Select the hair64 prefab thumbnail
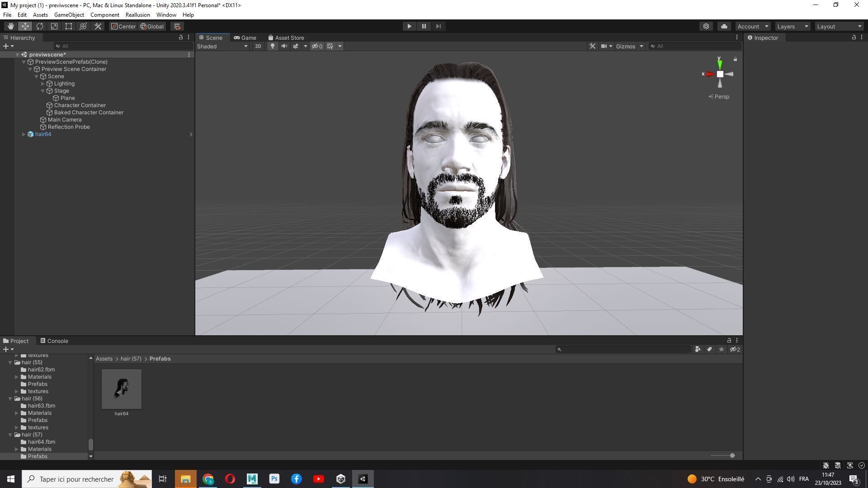 coord(121,389)
